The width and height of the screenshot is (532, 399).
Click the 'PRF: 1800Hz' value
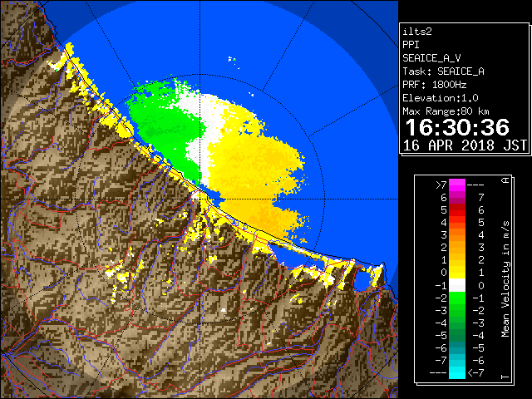(435, 85)
